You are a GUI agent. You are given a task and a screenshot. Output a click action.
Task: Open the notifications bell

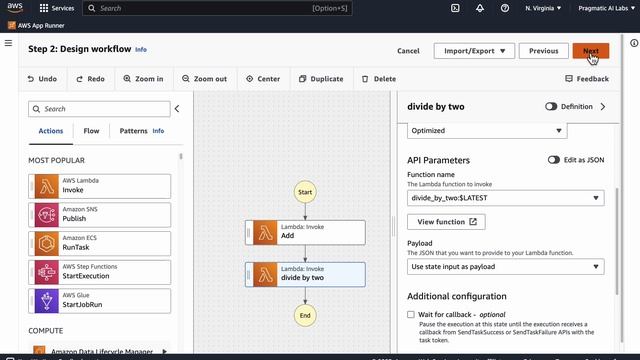(x=480, y=8)
